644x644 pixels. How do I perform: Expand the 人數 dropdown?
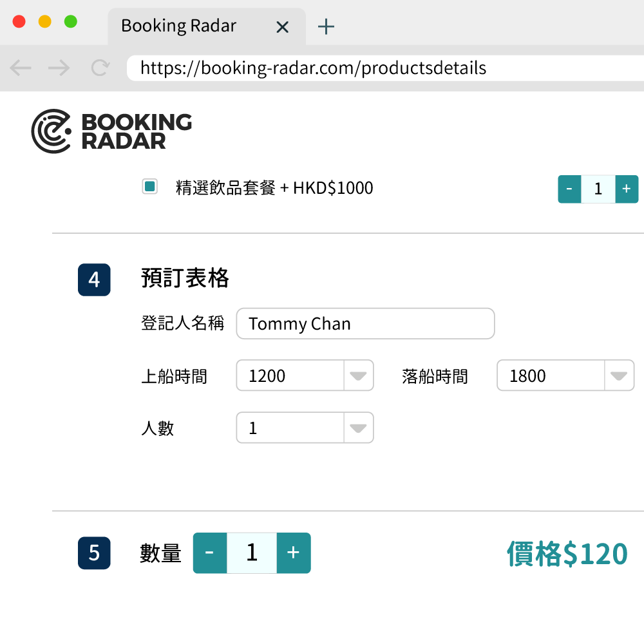tap(305, 428)
